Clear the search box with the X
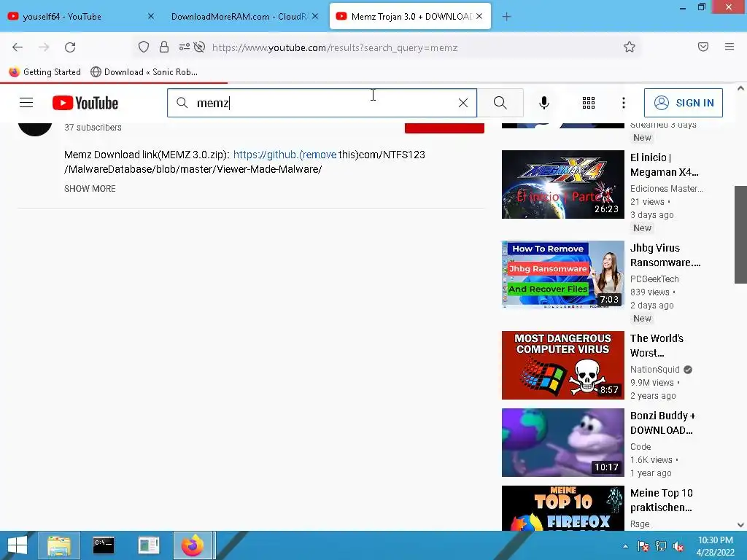The height and width of the screenshot is (560, 747). 463,103
